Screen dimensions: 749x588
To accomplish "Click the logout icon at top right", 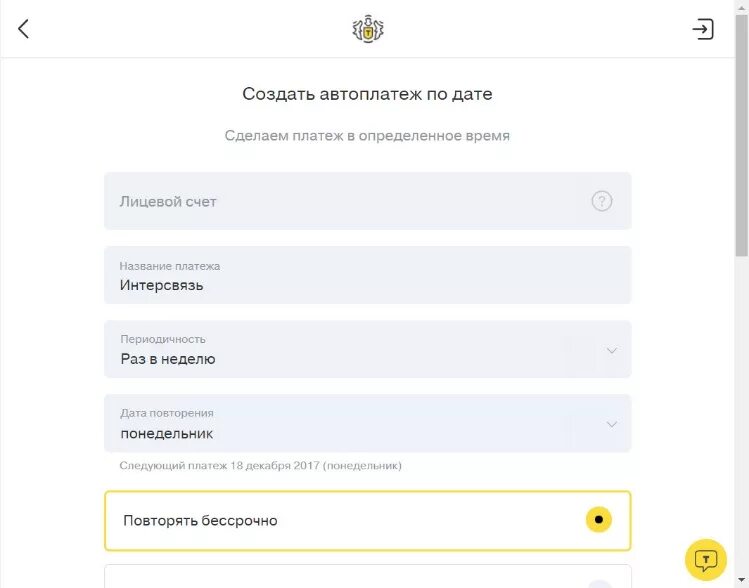I will (x=703, y=29).
